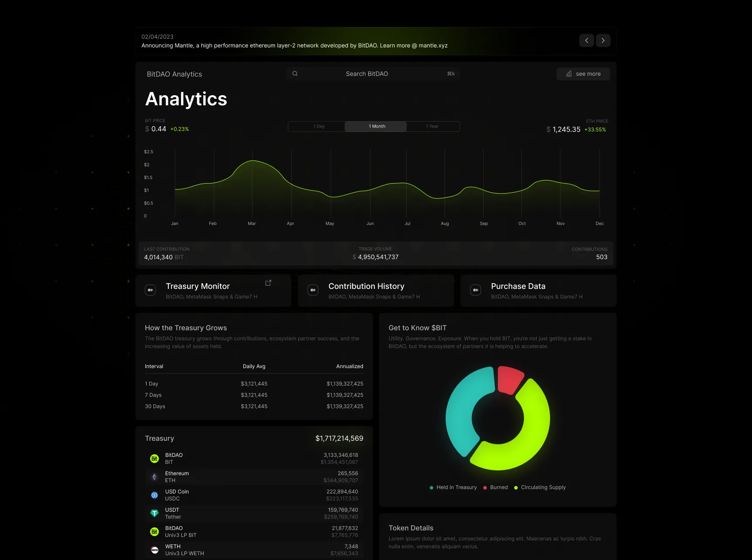Click Ethereum amount 265,556

click(348, 473)
